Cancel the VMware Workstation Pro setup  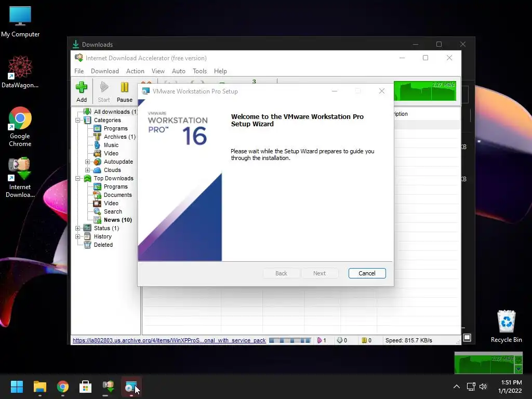[x=367, y=273]
